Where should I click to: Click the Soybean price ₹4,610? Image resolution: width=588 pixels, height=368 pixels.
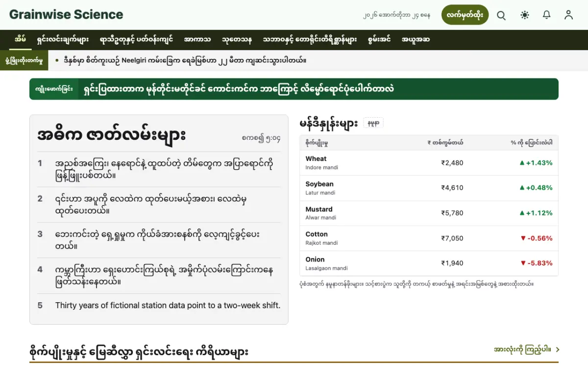pyautogui.click(x=452, y=188)
